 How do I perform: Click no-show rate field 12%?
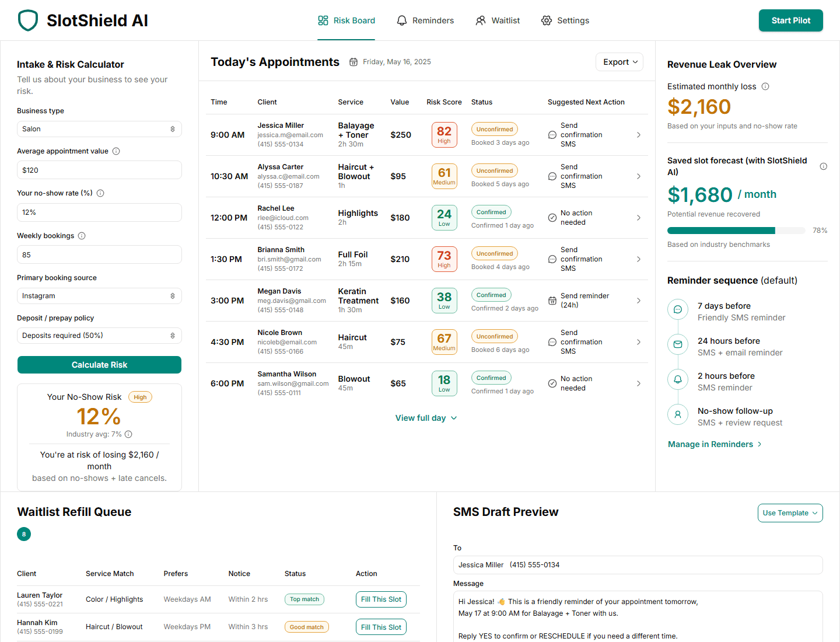(99, 212)
